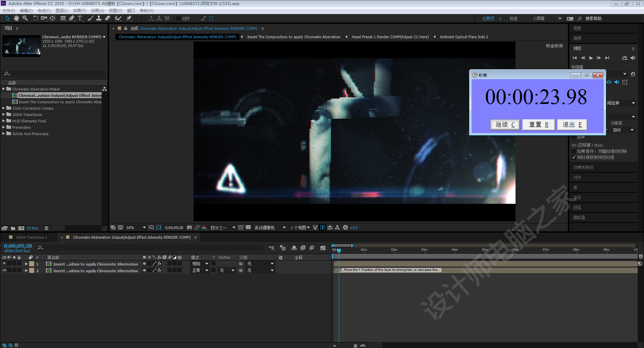Expand layer 1 properties triangle
The height and width of the screenshot is (348, 644).
tap(26, 264)
